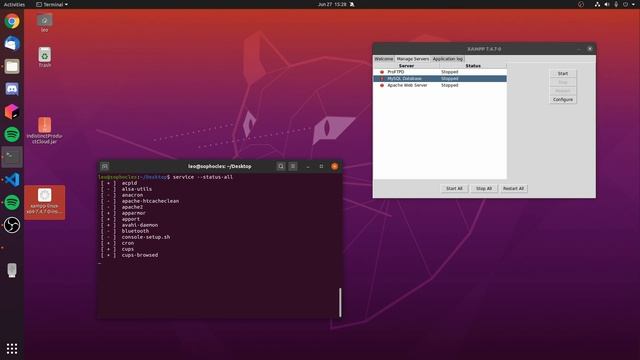Launch OBS Studio from the dock

[12, 225]
